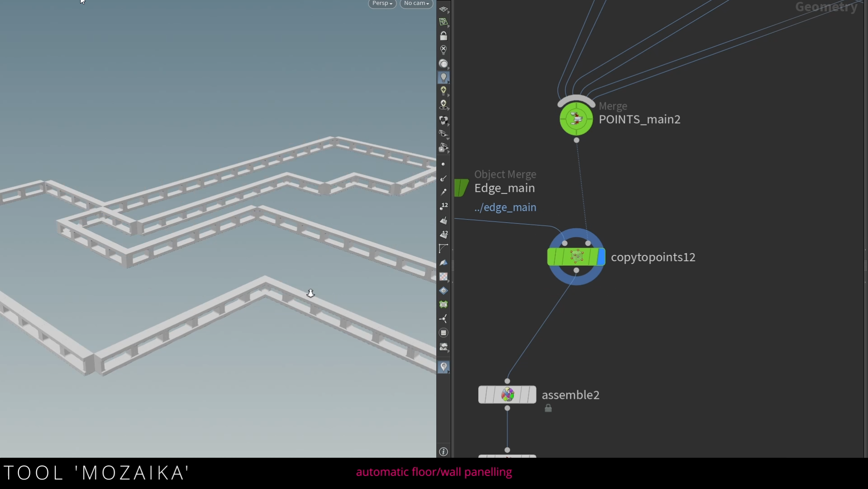Toggle display point normals icon
Viewport: 868px width, 489px height.
tap(444, 178)
